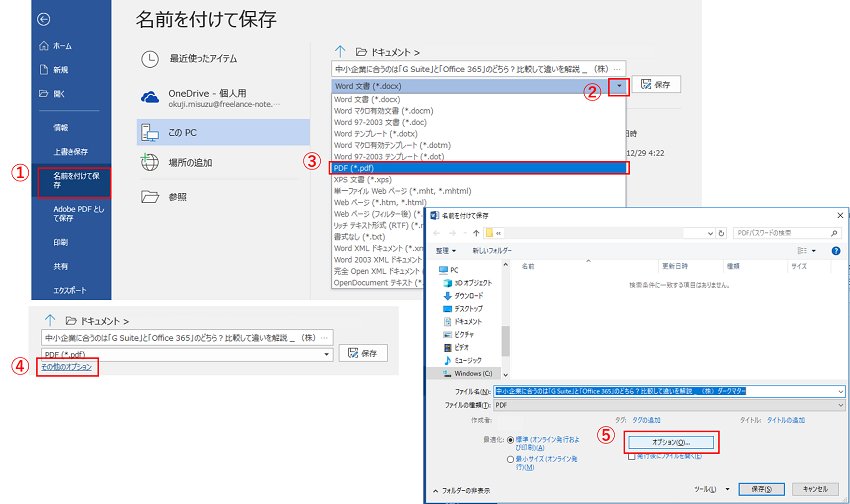Click the back arrow in the Word backstage
The image size is (850, 504).
click(x=43, y=19)
